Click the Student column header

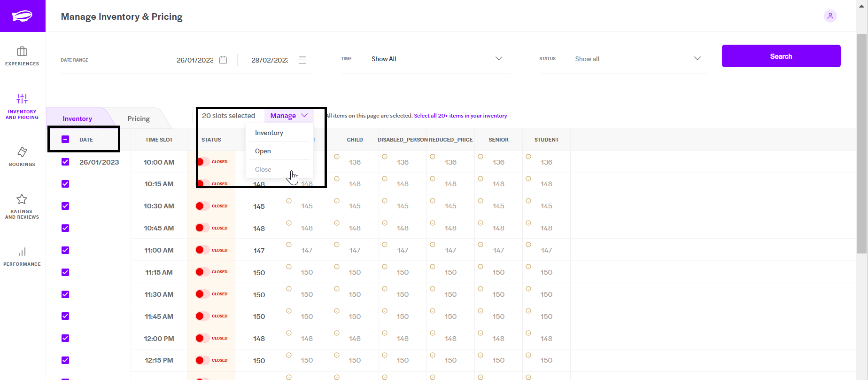click(546, 140)
